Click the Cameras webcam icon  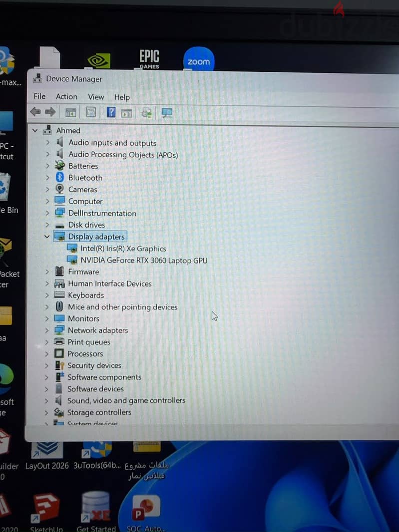(59, 189)
